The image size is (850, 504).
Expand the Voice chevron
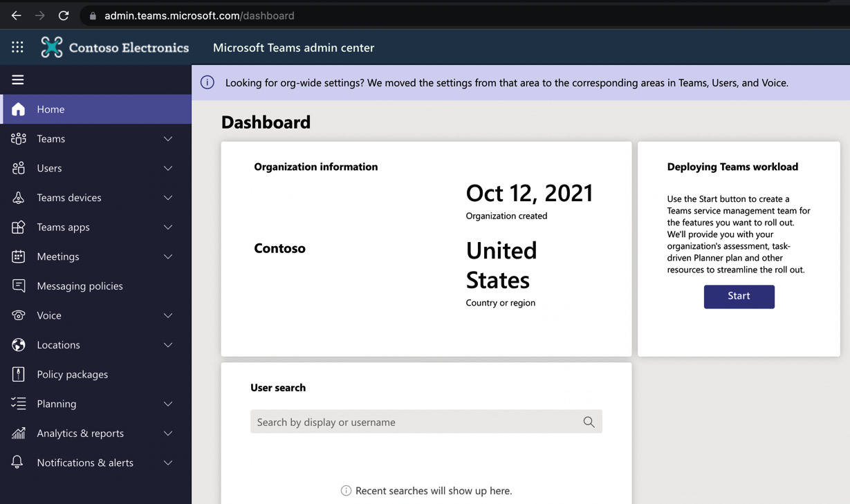(x=168, y=315)
